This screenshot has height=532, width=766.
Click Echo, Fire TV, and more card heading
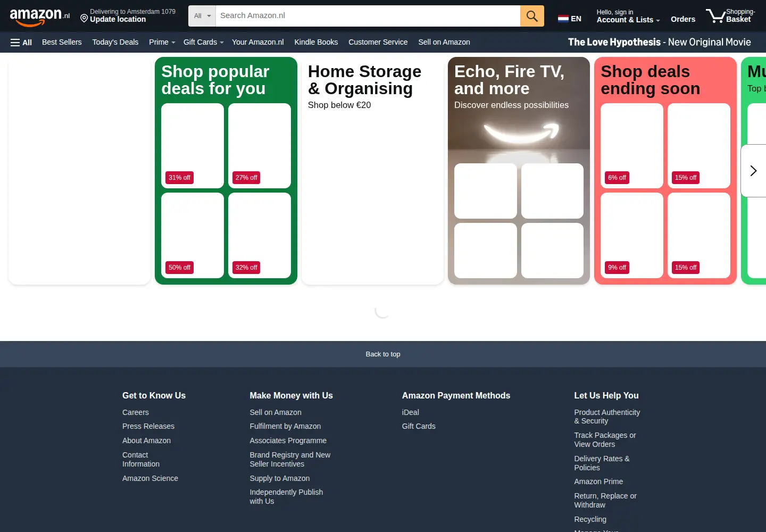509,80
